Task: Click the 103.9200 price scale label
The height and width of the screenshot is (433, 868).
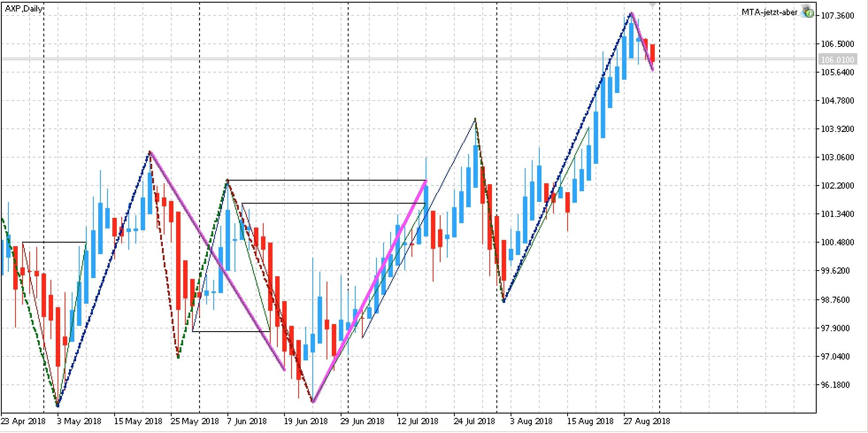Action: click(837, 129)
